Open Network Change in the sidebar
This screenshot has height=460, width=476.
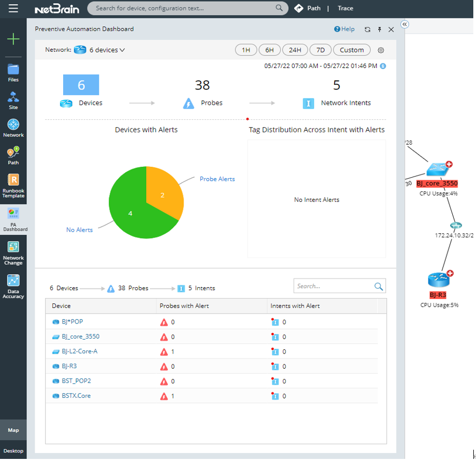13,253
